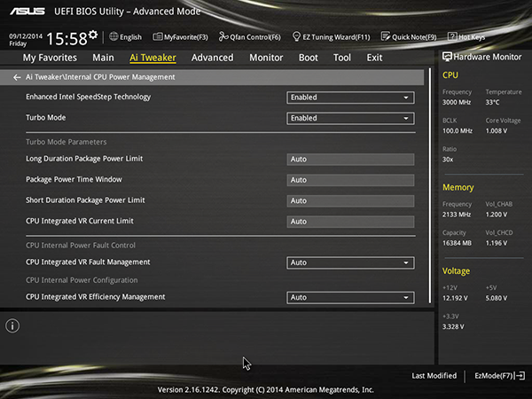This screenshot has height=399, width=532.
Task: Go to the Boot tab
Action: [309, 58]
